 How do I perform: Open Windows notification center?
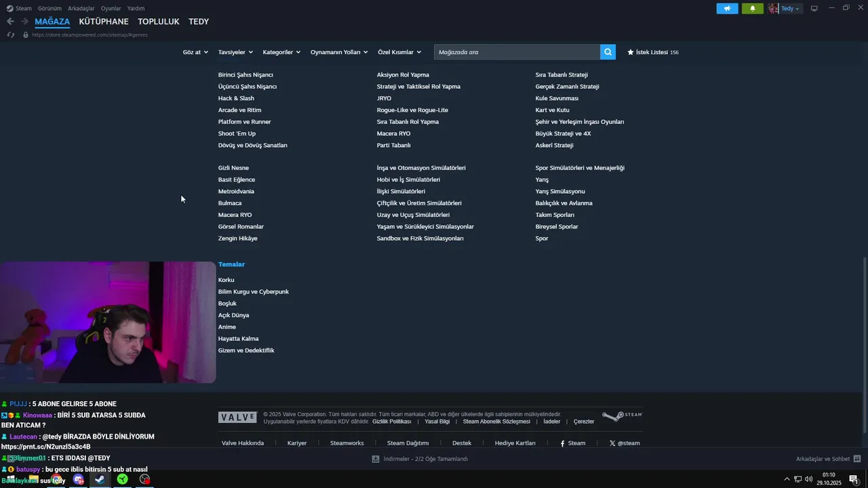tap(854, 479)
